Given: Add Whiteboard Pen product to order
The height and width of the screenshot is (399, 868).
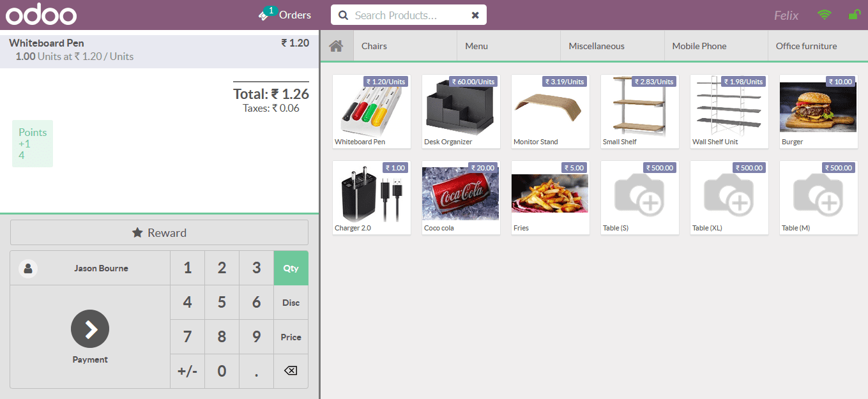Looking at the screenshot, I should click(x=372, y=112).
